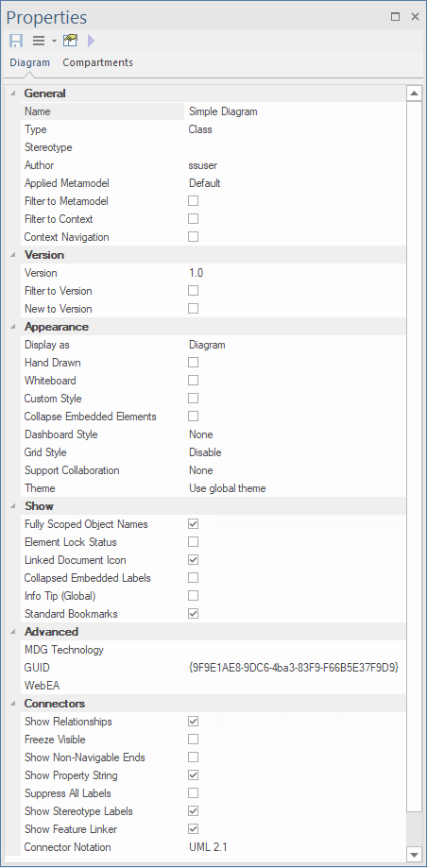The width and height of the screenshot is (427, 868).
Task: Click the scrollbar down arrow
Action: (414, 854)
